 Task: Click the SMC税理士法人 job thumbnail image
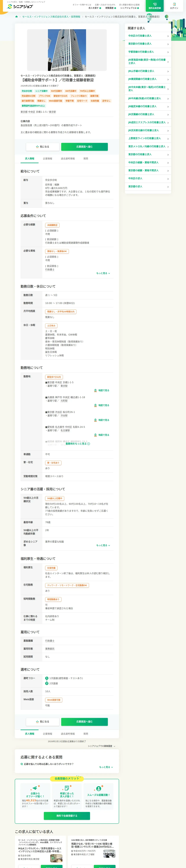coord(109,853)
